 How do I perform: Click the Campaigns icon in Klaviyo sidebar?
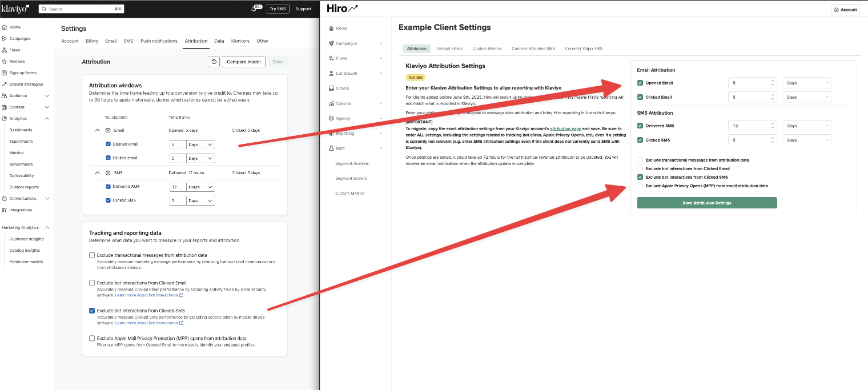5,39
